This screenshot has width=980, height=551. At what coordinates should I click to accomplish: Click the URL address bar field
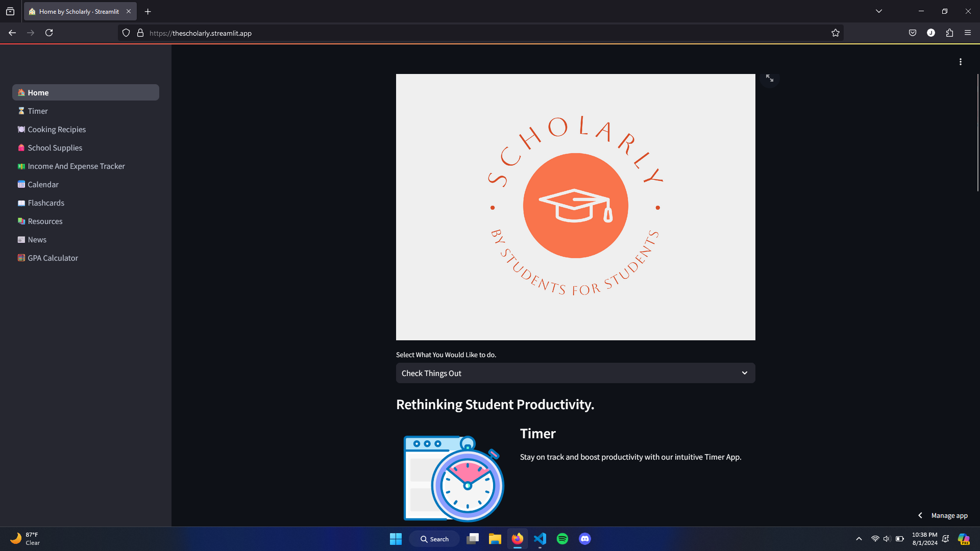coord(459,33)
